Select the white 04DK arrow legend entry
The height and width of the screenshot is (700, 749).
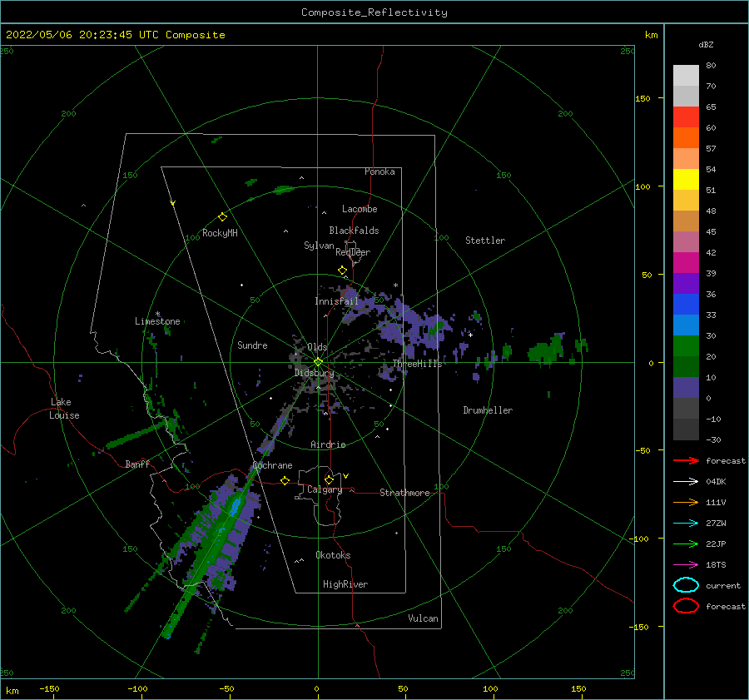pos(686,481)
